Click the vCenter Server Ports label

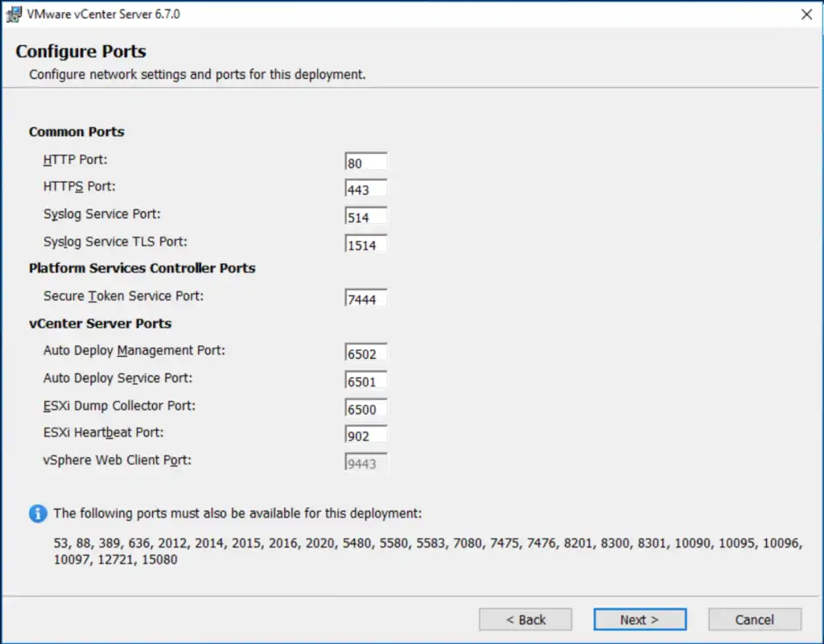click(100, 324)
